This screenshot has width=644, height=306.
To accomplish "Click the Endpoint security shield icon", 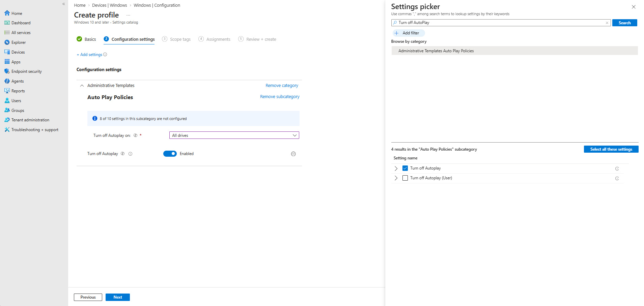I will (x=7, y=71).
